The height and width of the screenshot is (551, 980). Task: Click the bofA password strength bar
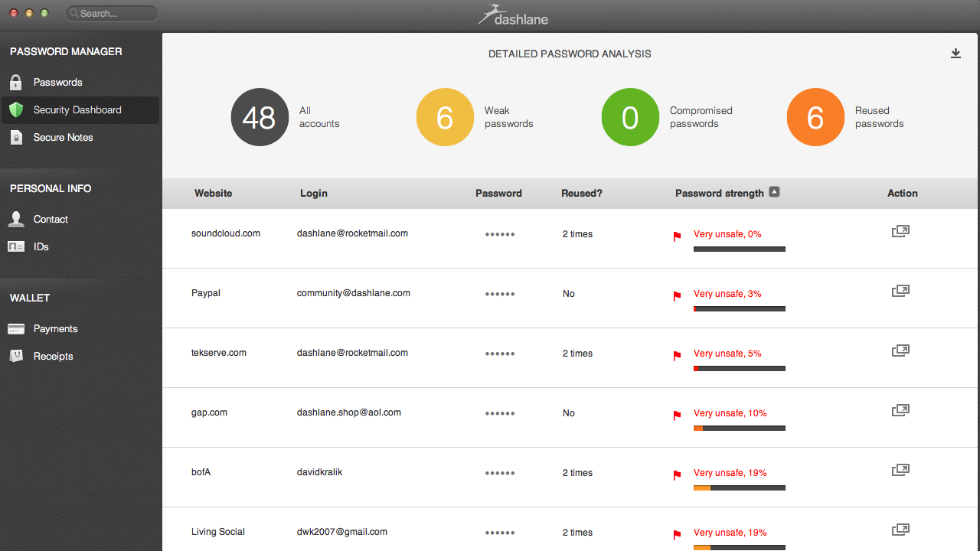(x=739, y=487)
